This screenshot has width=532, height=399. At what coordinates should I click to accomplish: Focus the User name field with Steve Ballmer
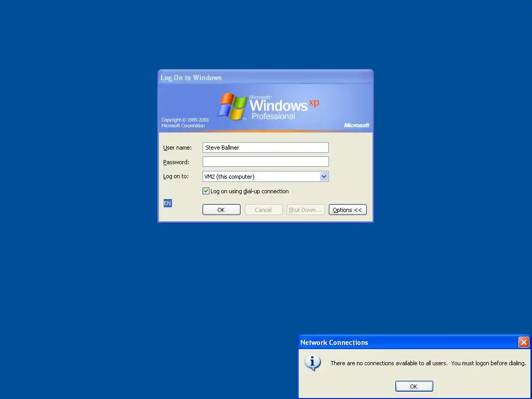tap(265, 148)
